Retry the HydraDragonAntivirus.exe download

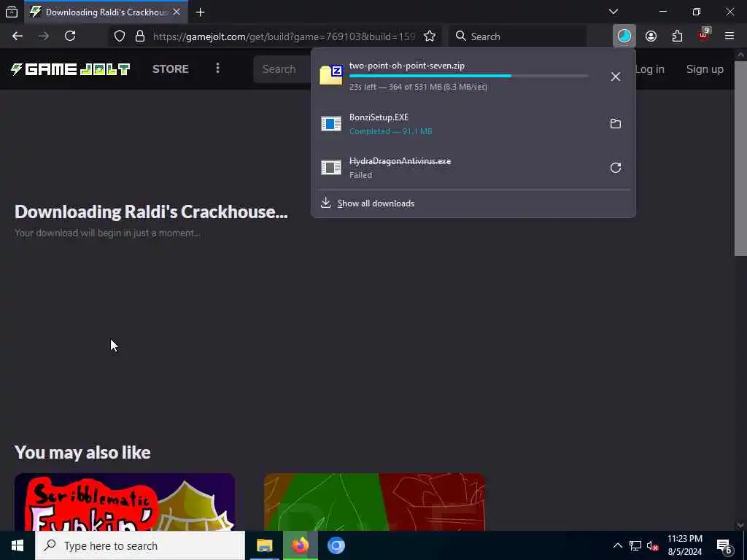click(x=616, y=168)
